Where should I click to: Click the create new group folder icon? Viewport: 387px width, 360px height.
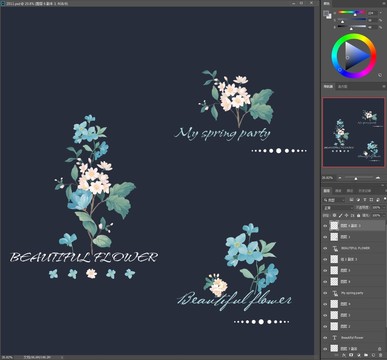[366, 355]
